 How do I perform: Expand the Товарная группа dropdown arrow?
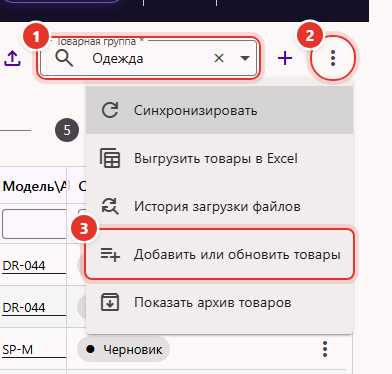click(x=245, y=59)
